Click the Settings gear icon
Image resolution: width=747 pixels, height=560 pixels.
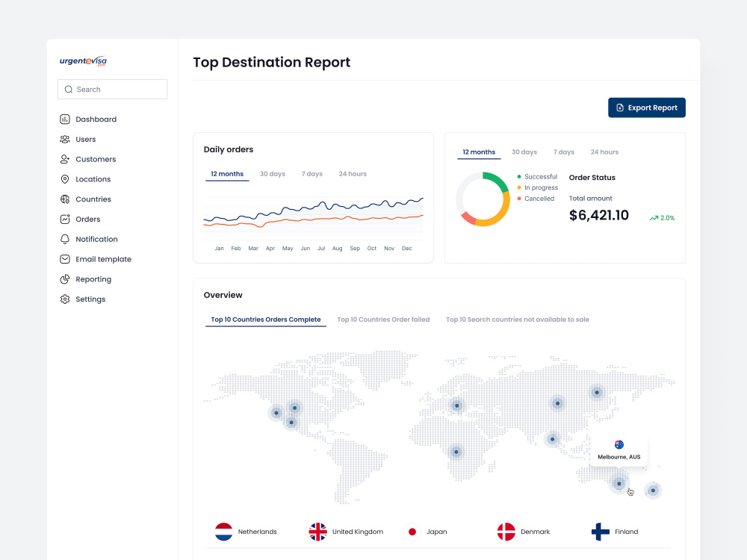pos(65,299)
